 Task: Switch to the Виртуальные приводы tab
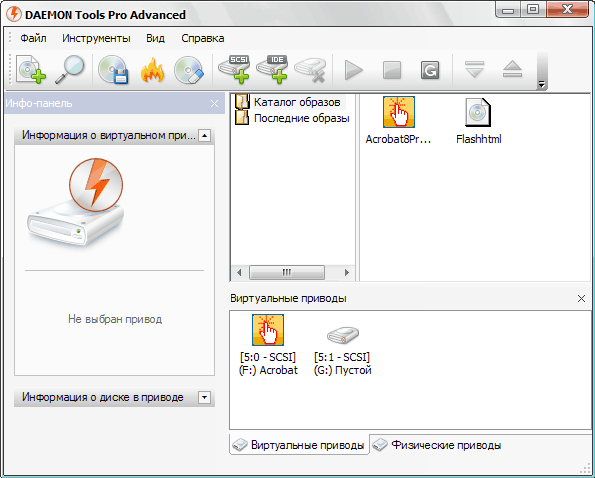pos(299,445)
